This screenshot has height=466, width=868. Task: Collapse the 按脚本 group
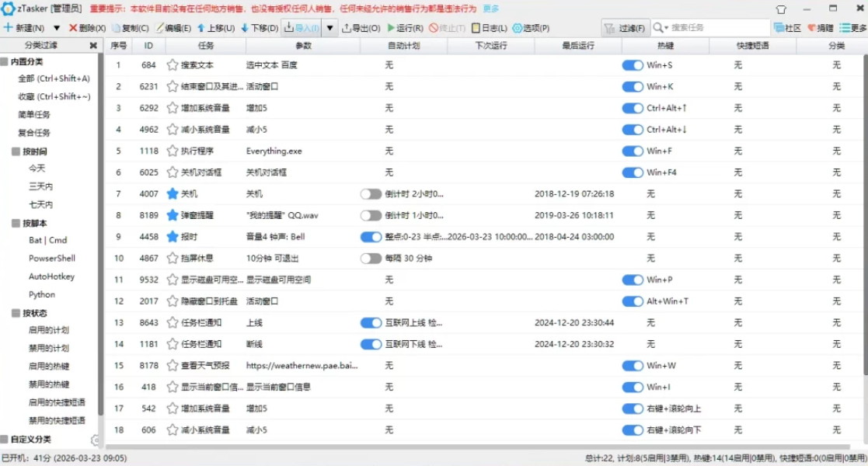click(16, 224)
